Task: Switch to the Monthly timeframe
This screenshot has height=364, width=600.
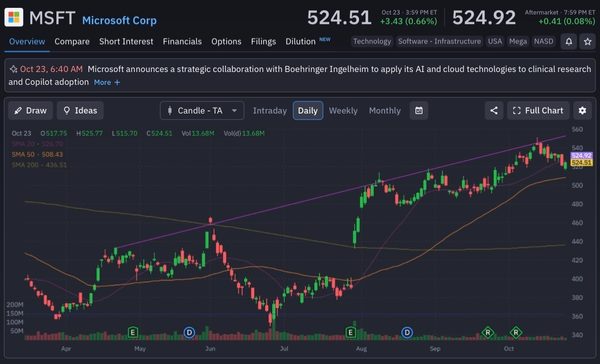Action: point(385,111)
